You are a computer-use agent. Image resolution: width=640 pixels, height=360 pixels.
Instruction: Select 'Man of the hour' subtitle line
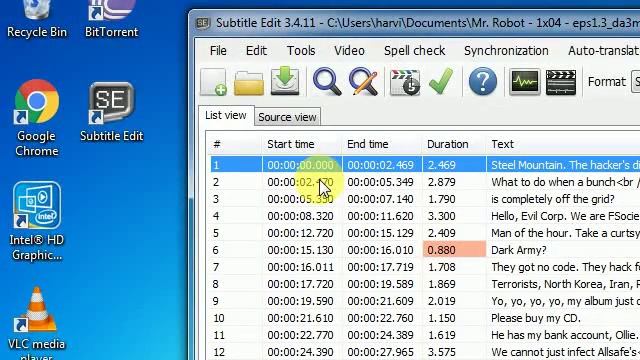click(x=424, y=233)
